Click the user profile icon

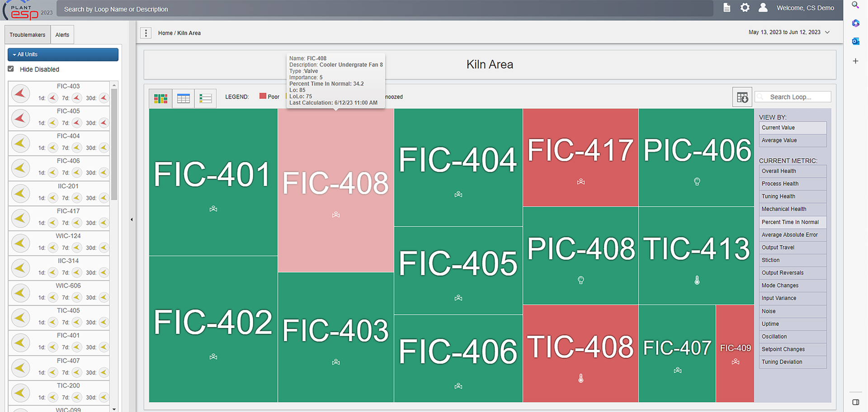tap(763, 8)
